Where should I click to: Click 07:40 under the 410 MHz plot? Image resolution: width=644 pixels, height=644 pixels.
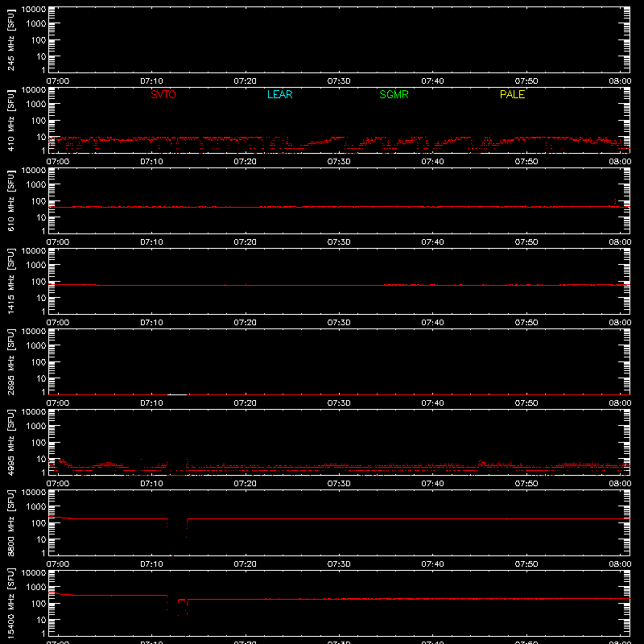click(432, 162)
